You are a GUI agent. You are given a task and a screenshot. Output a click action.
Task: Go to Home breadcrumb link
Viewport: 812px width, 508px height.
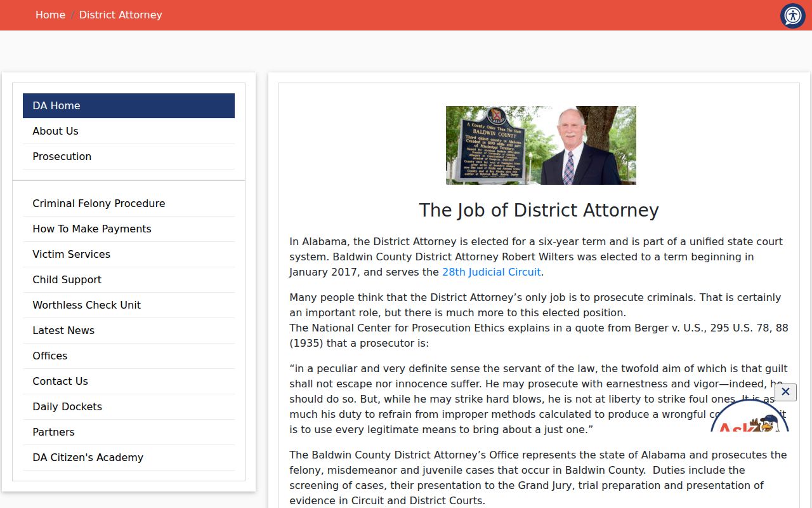click(50, 15)
